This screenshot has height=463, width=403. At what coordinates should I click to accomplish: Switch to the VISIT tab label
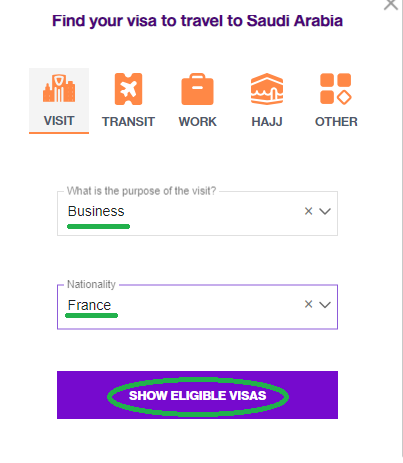59,121
